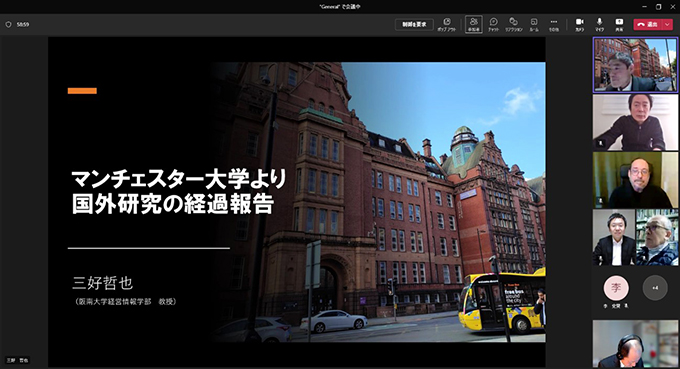Click the presenter name label 三好 哲也 at the bottom left
This screenshot has height=369, width=680.
(17, 360)
